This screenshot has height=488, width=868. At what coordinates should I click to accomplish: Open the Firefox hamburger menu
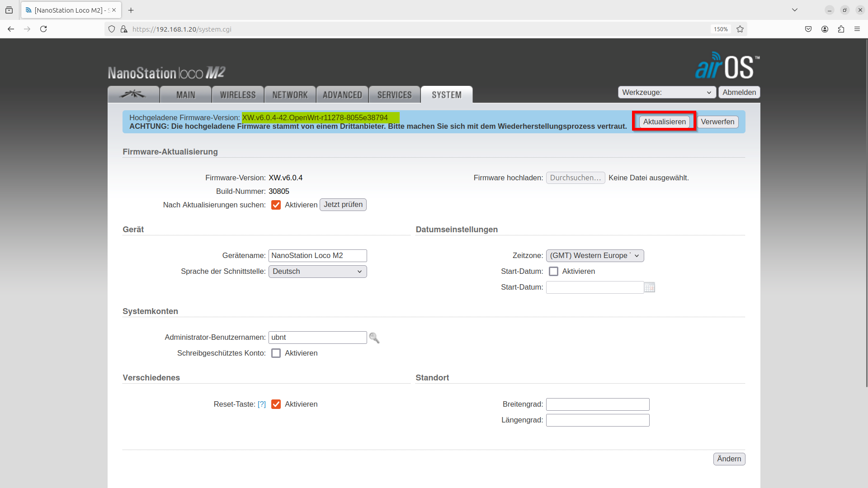(857, 29)
